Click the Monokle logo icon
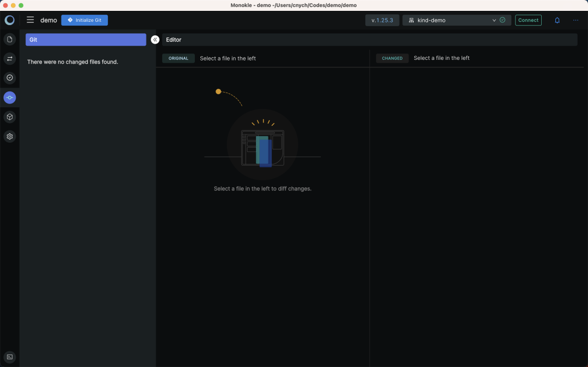The image size is (588, 367). click(x=10, y=20)
